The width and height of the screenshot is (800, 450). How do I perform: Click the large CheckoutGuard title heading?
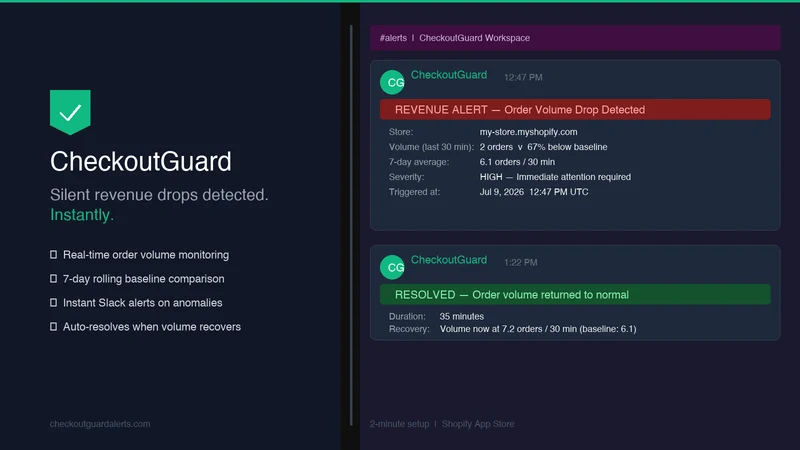[x=141, y=162]
